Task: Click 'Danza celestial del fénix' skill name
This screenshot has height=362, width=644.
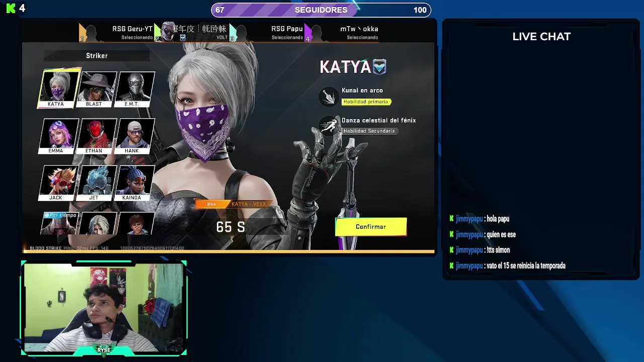Action: (x=379, y=120)
